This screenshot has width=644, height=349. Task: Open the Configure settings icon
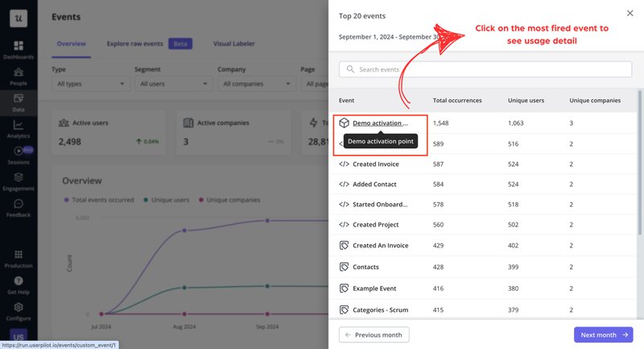pos(18,310)
